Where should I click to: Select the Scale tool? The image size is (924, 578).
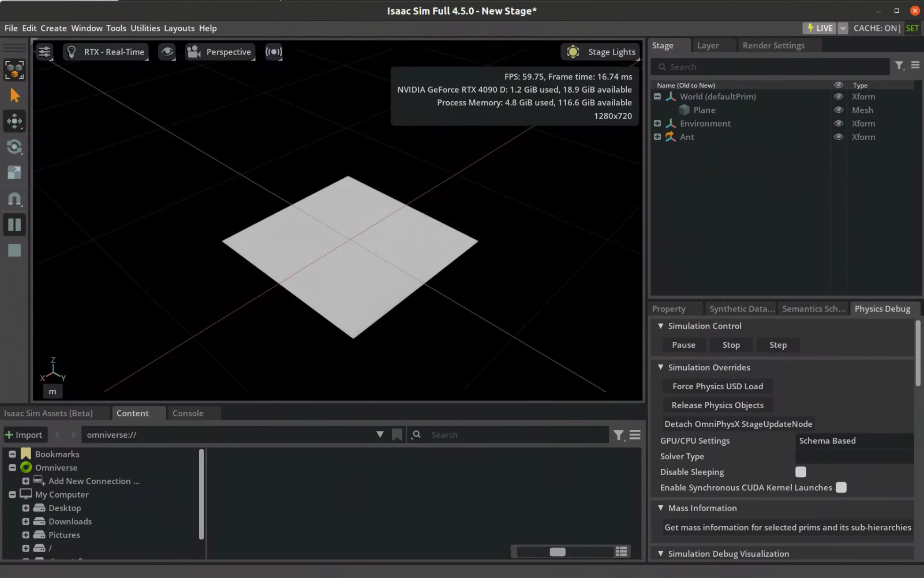(x=14, y=172)
